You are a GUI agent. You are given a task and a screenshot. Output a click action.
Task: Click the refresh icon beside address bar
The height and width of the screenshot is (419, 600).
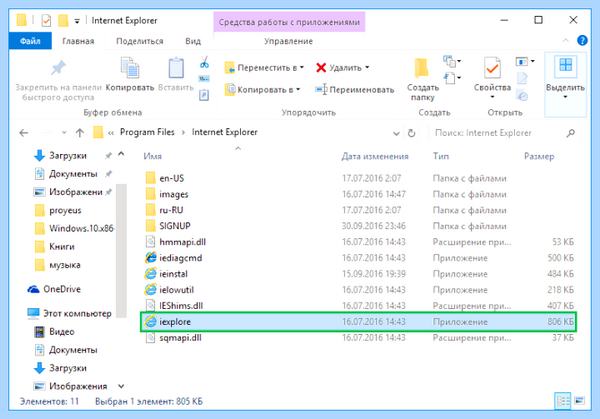pos(411,133)
